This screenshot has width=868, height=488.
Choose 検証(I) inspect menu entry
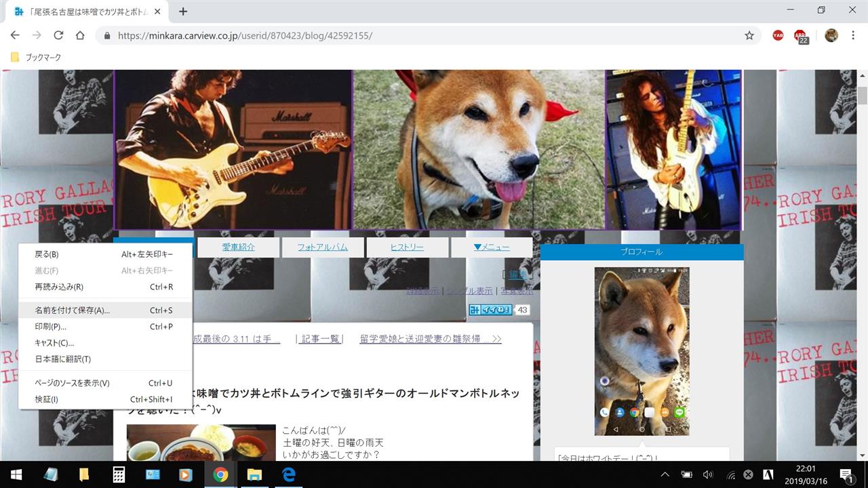pos(105,399)
